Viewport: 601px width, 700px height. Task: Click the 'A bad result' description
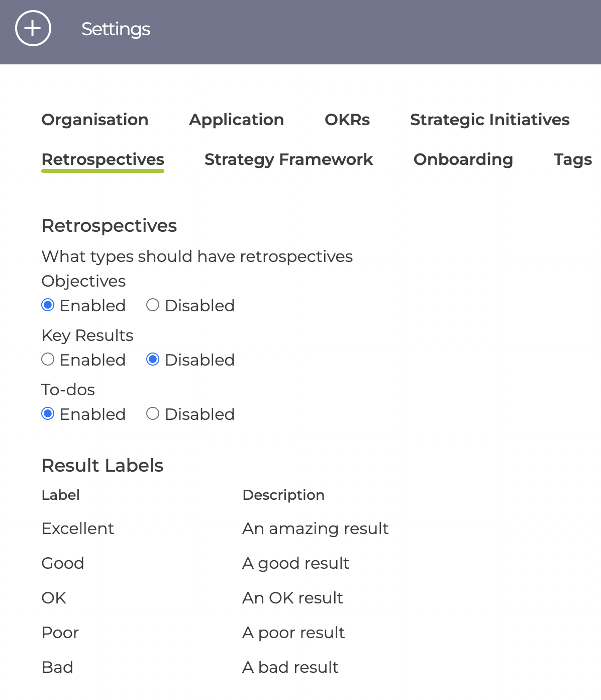click(x=290, y=667)
